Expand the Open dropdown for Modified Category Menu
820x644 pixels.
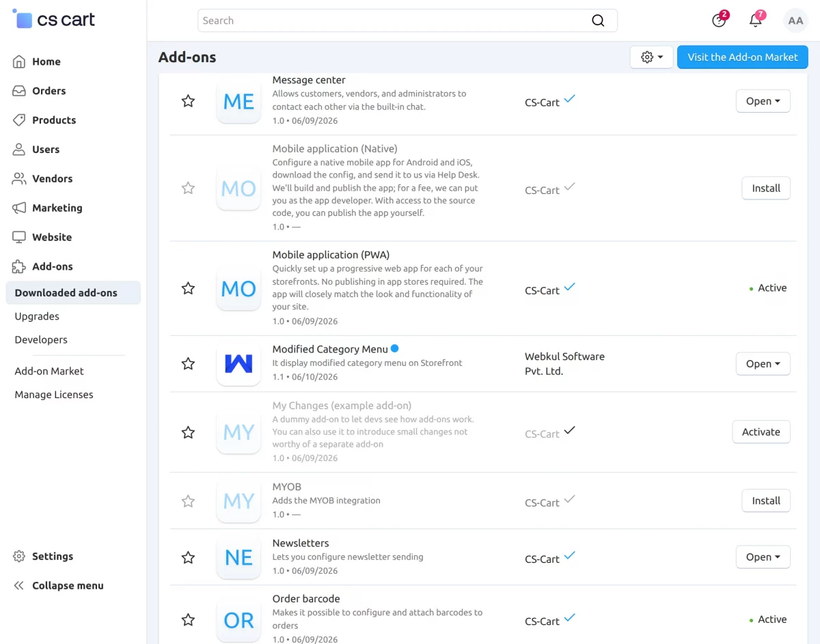tap(763, 363)
